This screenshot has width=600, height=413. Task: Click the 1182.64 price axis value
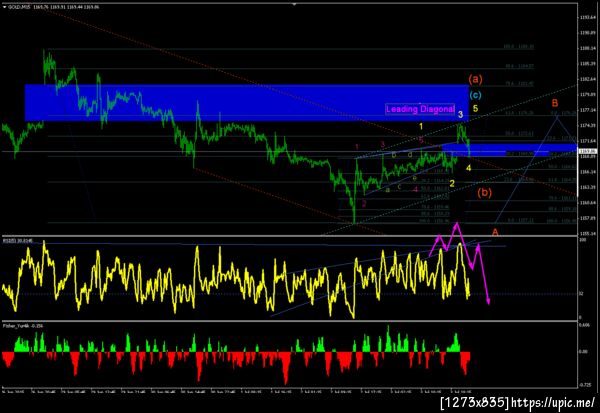(589, 79)
